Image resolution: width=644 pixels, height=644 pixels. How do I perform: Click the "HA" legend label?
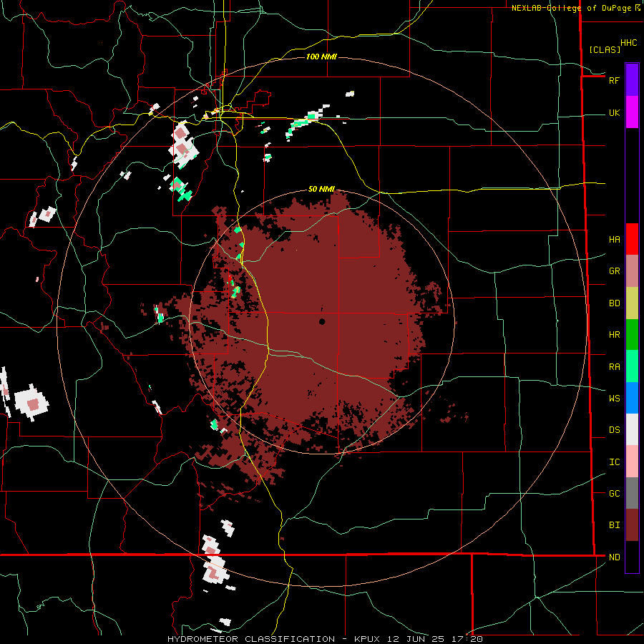pyautogui.click(x=614, y=240)
